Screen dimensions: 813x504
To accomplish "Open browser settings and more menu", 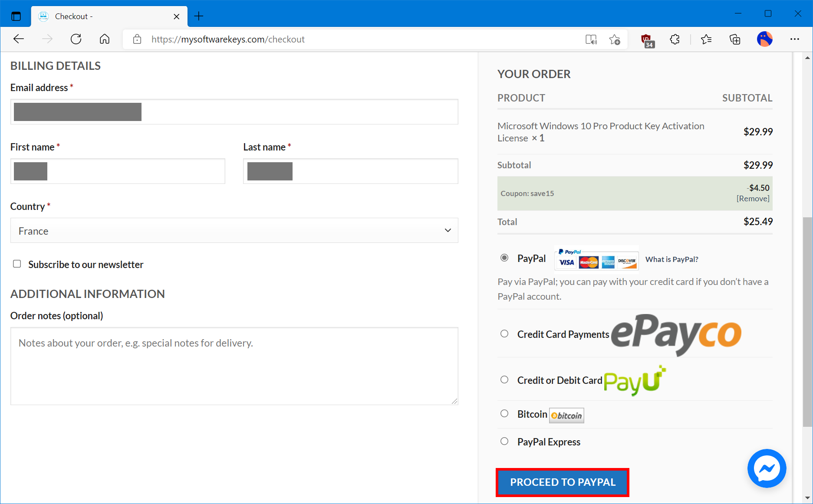I will tap(795, 39).
